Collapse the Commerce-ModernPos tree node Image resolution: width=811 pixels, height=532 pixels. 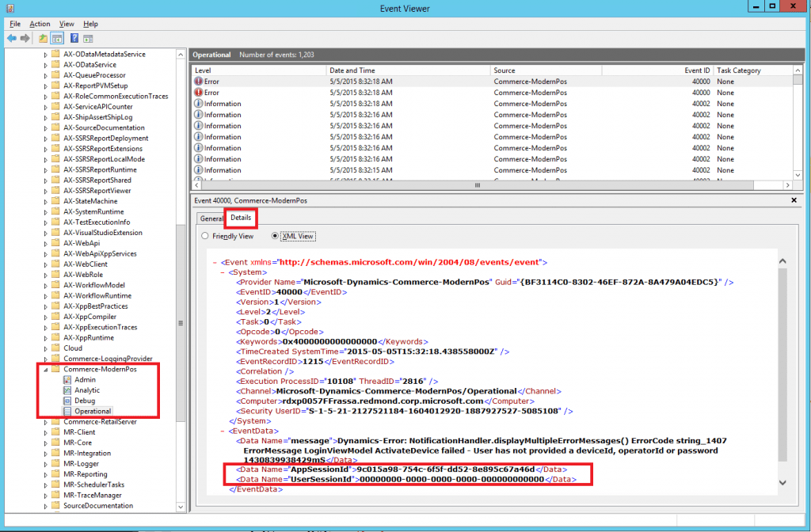point(45,370)
